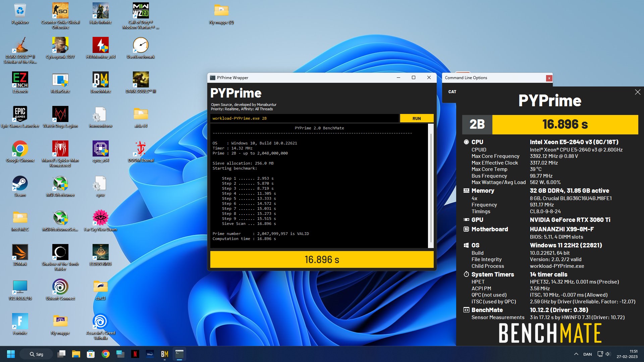Open the 192.168.0.216 network shortcut
This screenshot has width=644, height=362.
point(20,290)
